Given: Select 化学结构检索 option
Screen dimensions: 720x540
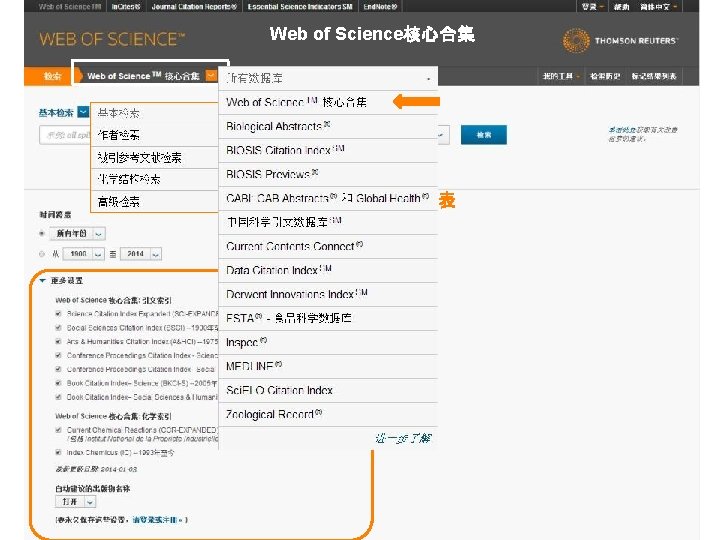Looking at the screenshot, I should pyautogui.click(x=155, y=179).
